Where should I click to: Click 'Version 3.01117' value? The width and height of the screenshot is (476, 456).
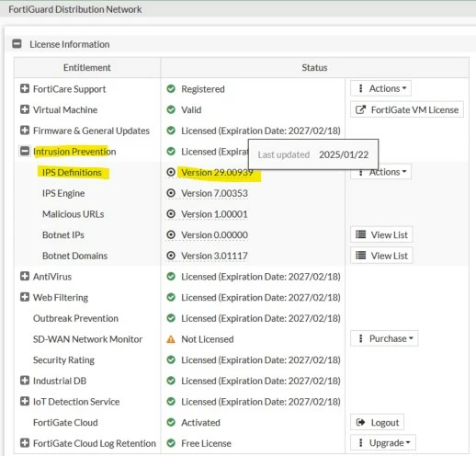[214, 256]
